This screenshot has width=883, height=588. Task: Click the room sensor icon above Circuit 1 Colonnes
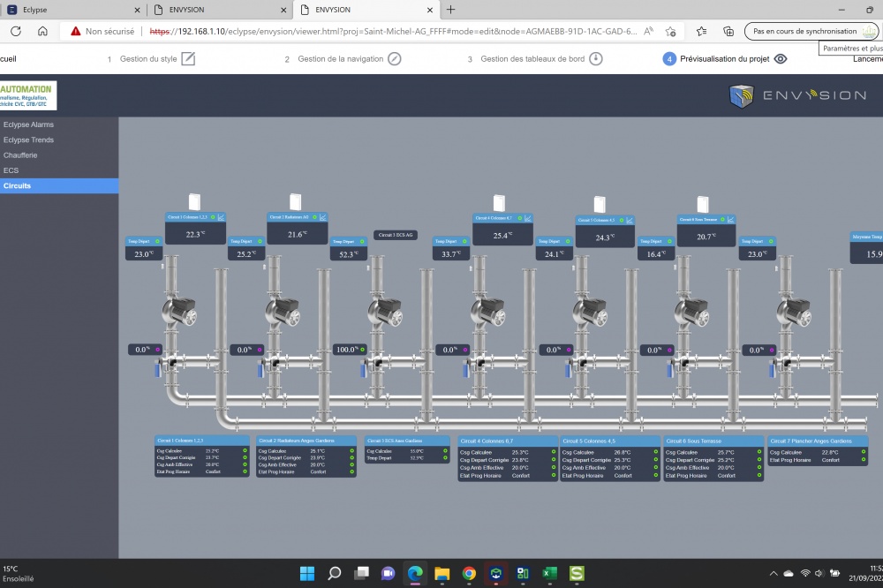coord(194,201)
